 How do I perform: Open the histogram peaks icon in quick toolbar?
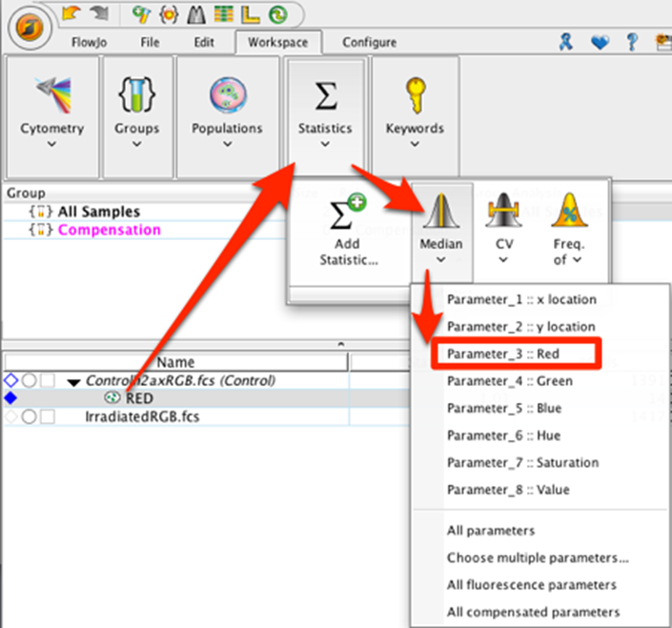tap(196, 15)
